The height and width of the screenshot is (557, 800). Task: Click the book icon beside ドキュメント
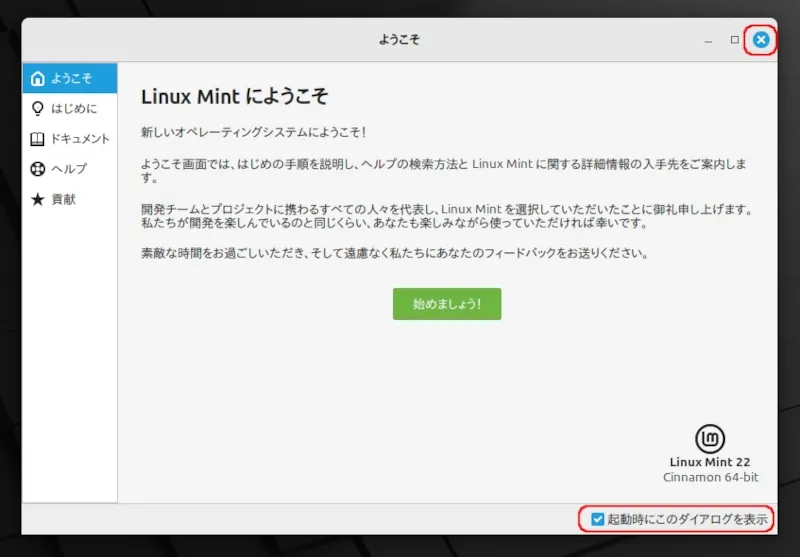click(x=38, y=139)
